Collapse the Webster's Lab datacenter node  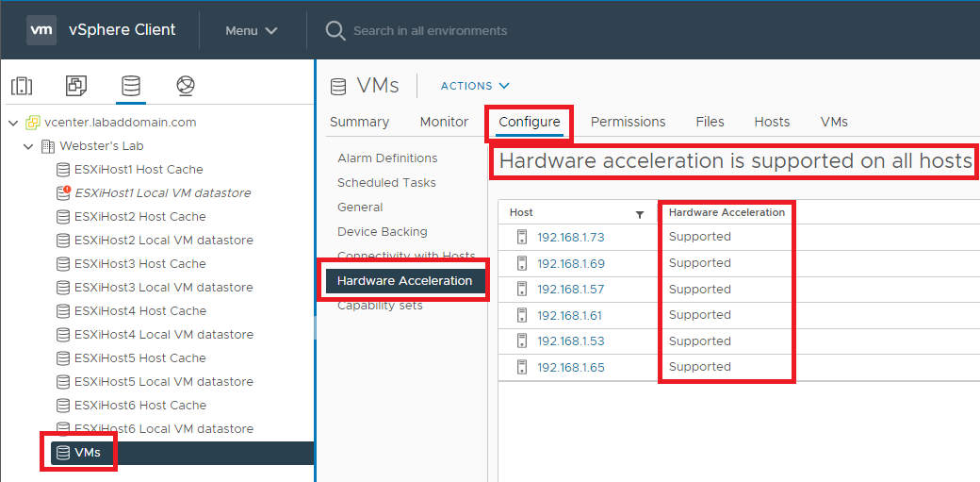29,146
